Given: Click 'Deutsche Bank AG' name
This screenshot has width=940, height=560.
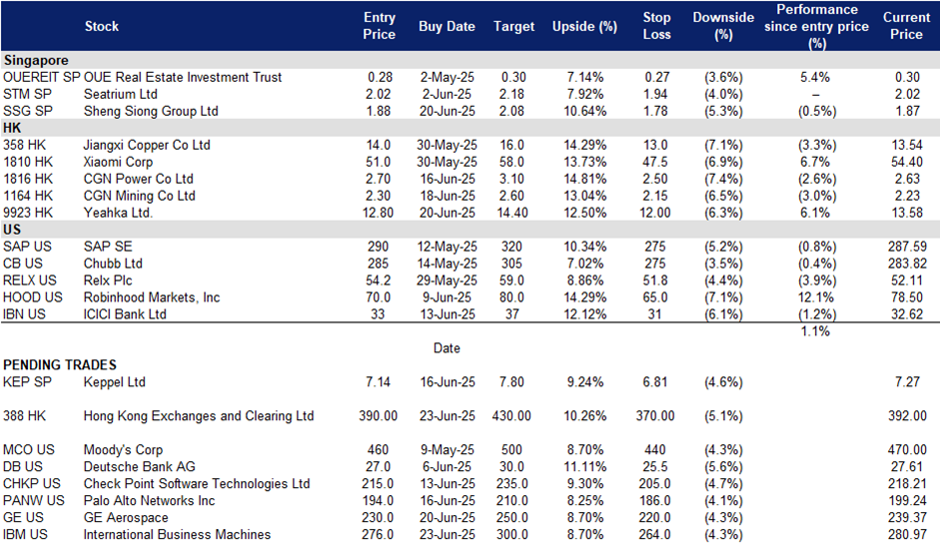Looking at the screenshot, I should click(139, 466).
